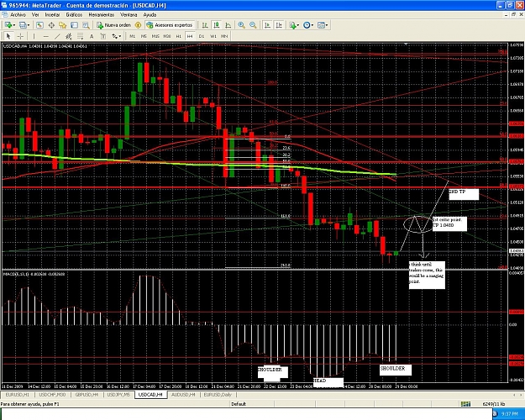Toggle the Data Window crosshair icon
Image resolution: width=525 pixels, height=420 pixels.
tap(51, 25)
